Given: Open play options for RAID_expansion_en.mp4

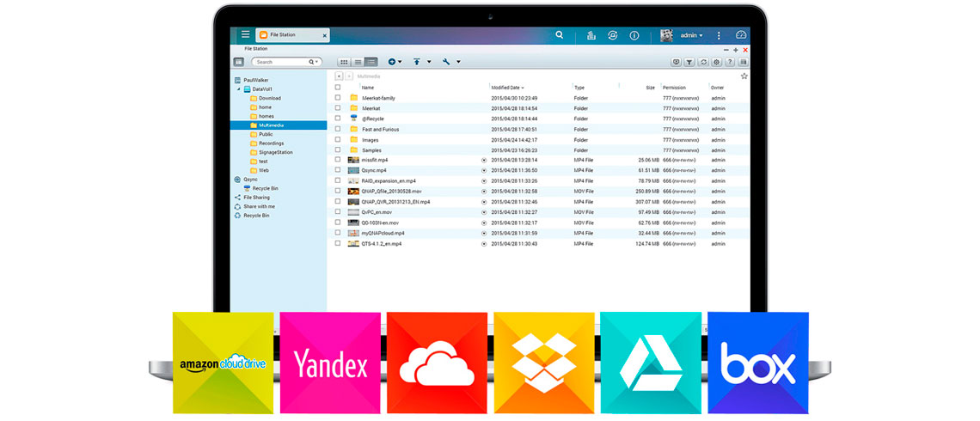Looking at the screenshot, I should [x=484, y=180].
